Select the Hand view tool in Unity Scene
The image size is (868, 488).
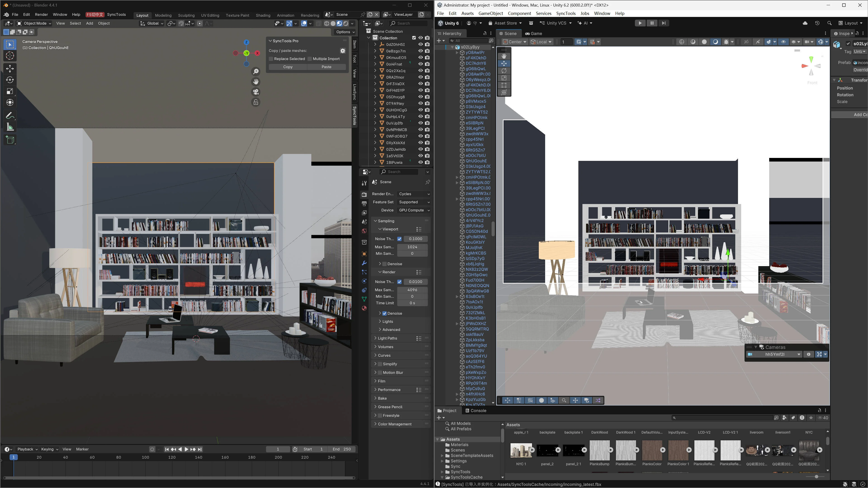[504, 56]
